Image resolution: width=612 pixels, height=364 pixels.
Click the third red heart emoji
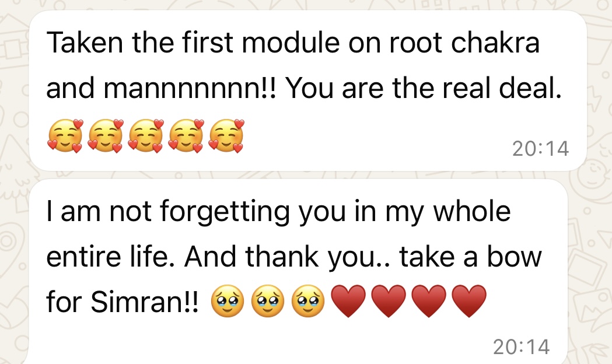coord(428,303)
